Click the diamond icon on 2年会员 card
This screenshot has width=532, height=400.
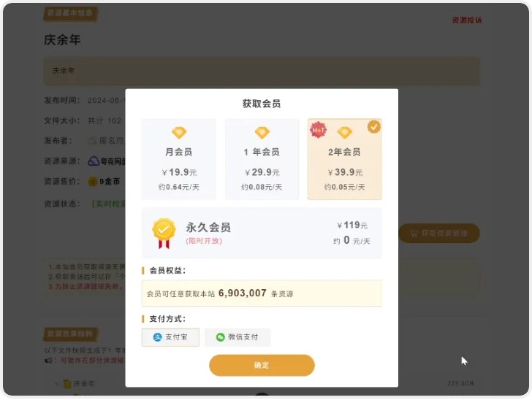[x=344, y=132]
